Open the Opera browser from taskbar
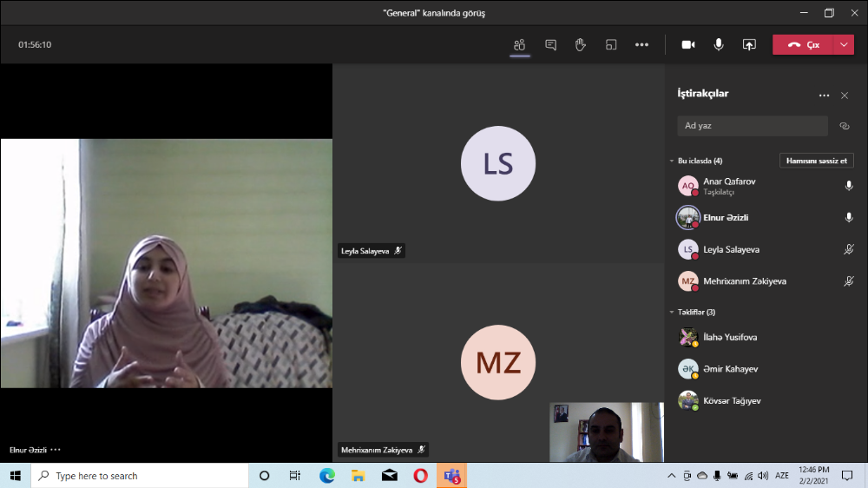This screenshot has width=868, height=488. pos(420,476)
